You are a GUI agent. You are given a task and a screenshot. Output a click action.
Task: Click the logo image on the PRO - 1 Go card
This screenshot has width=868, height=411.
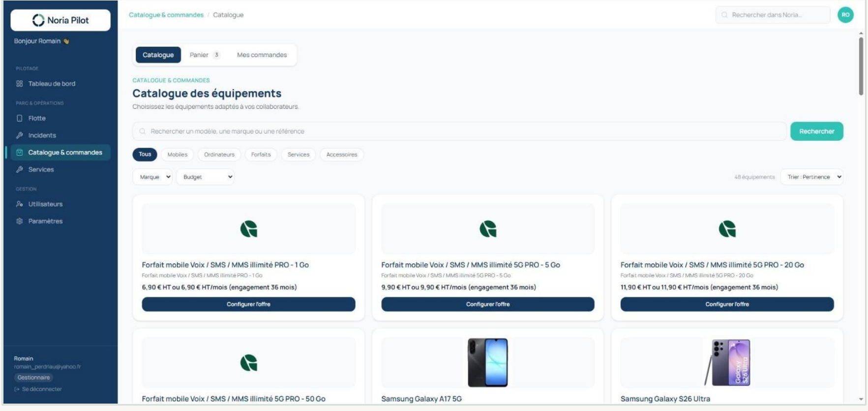tap(249, 229)
